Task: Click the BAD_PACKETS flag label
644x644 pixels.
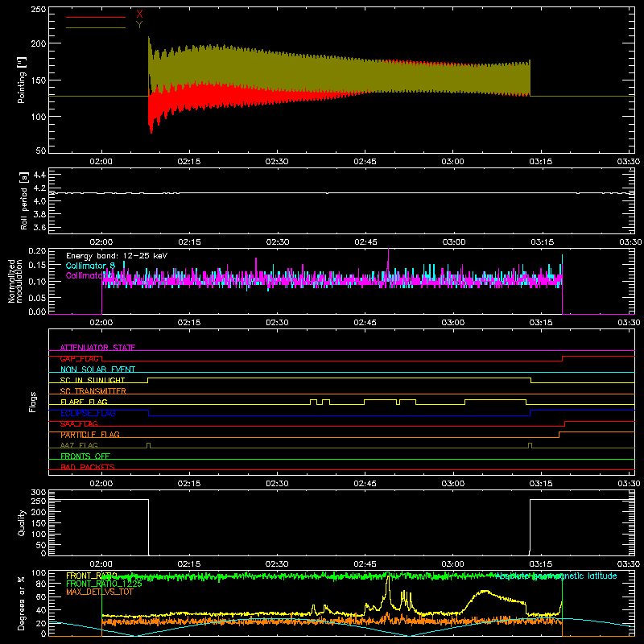Action: pyautogui.click(x=88, y=467)
